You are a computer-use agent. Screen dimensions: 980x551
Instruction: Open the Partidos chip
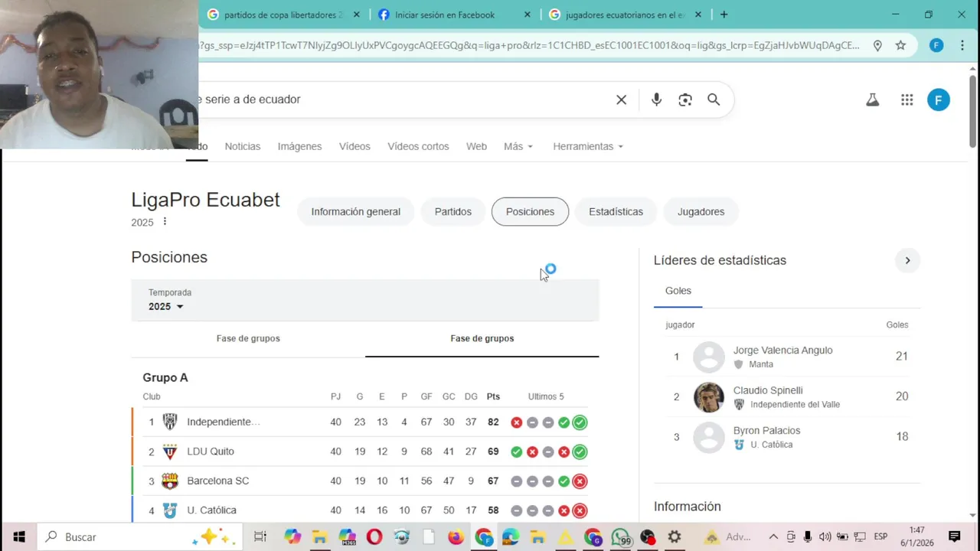click(x=453, y=212)
